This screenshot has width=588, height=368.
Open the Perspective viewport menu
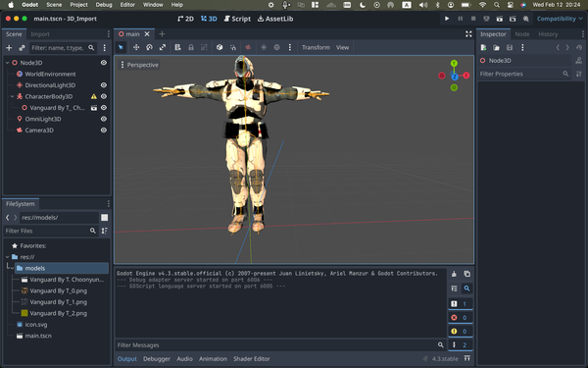(139, 65)
